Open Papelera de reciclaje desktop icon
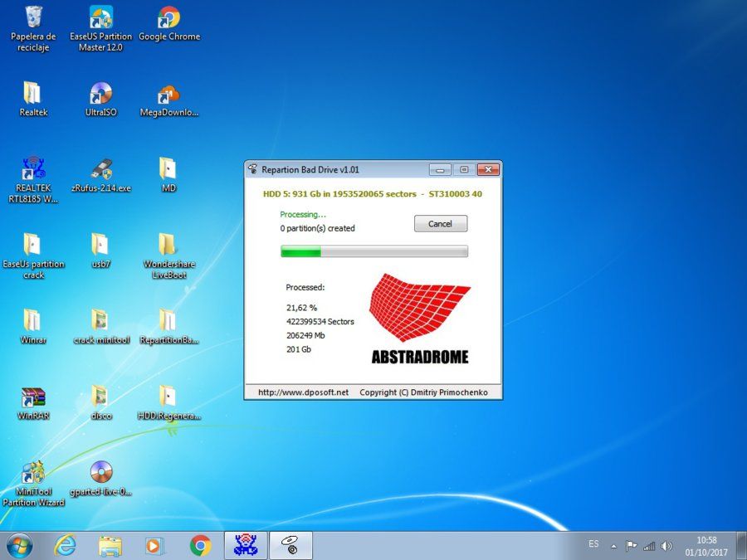The height and width of the screenshot is (560, 747). 33,28
